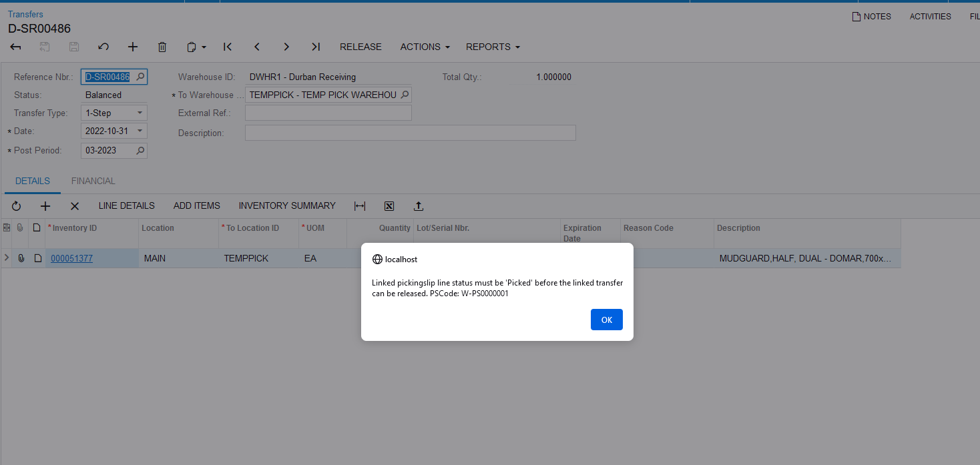This screenshot has height=465, width=980.
Task: Click the back arrow icon in toolbar
Action: coord(16,47)
